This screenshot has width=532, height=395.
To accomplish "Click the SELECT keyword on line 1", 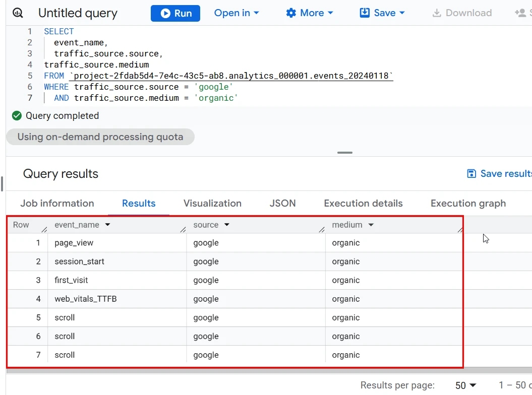I will coord(58,31).
